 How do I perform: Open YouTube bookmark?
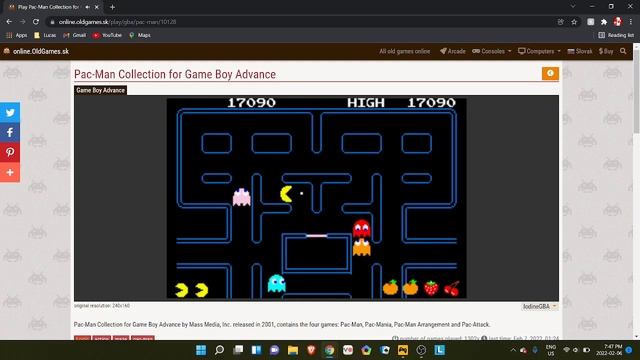tap(107, 36)
